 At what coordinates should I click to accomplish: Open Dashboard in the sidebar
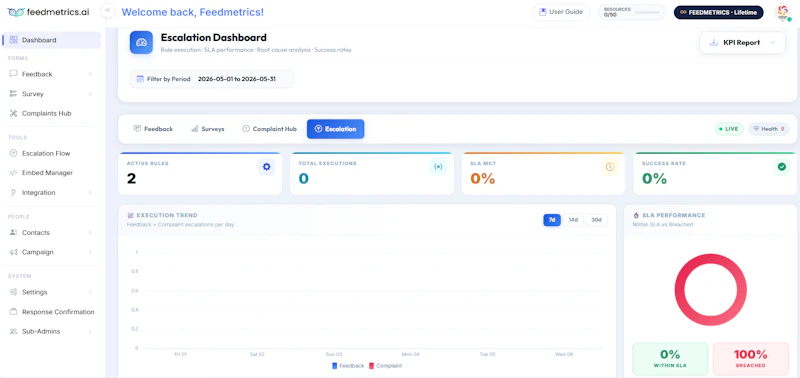52,40
